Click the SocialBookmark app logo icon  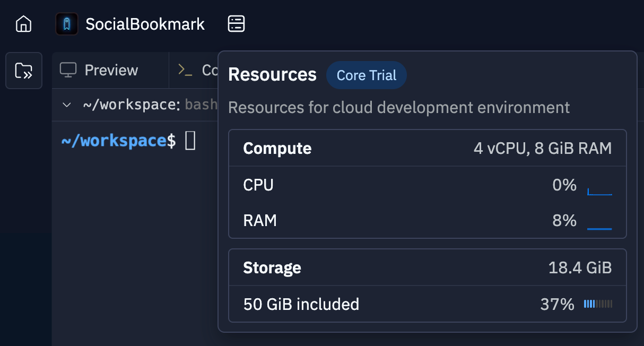(x=67, y=24)
